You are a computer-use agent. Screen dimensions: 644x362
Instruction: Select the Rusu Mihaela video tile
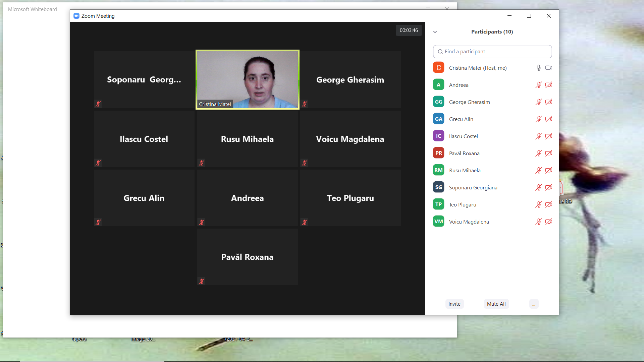[248, 139]
